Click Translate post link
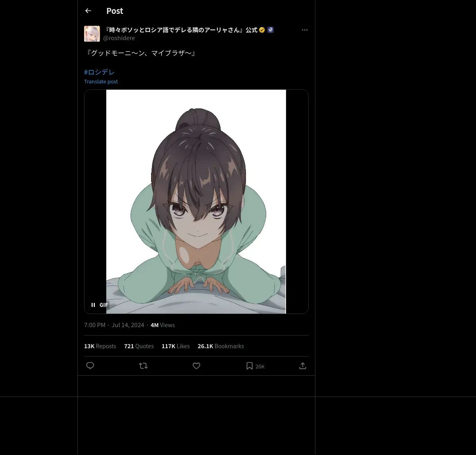The image size is (476, 455). pos(101,81)
